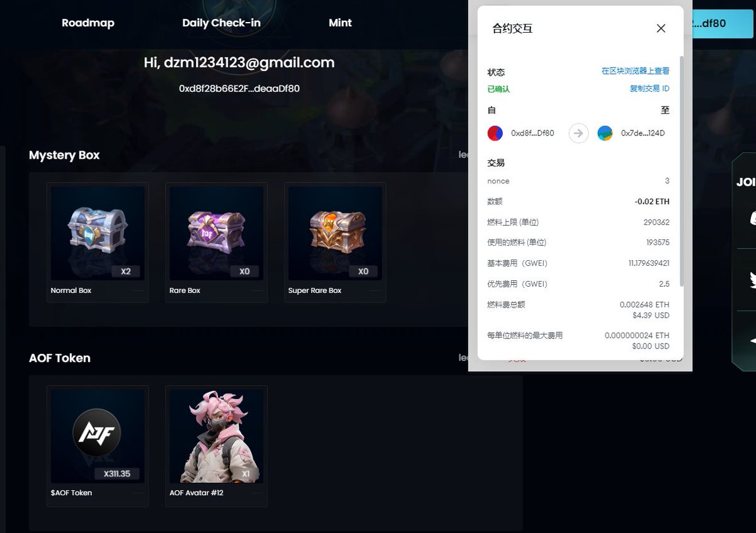Click total gas fee 0.002648 ETH

644,304
